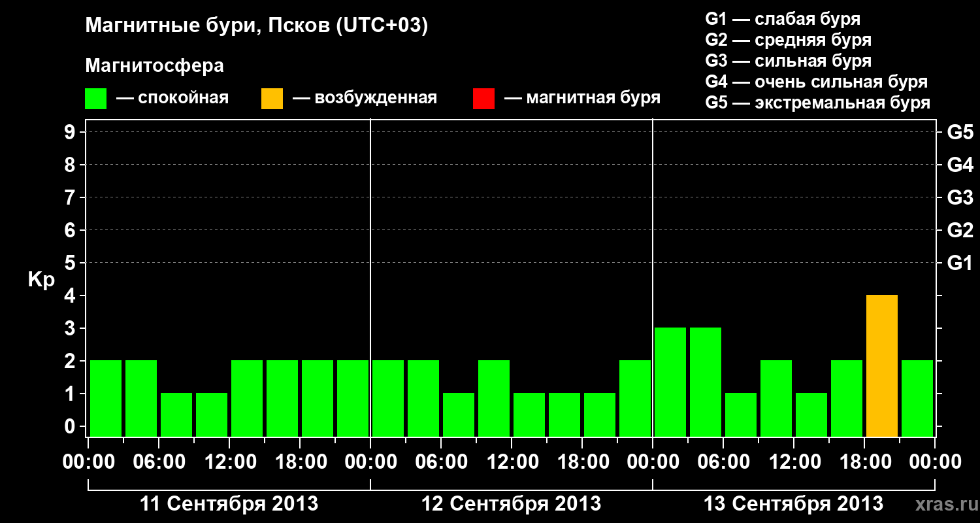The width and height of the screenshot is (980, 523).
Task: Select the Kp 2 bar starting 09:00 on 12 September
Action: [x=494, y=399]
